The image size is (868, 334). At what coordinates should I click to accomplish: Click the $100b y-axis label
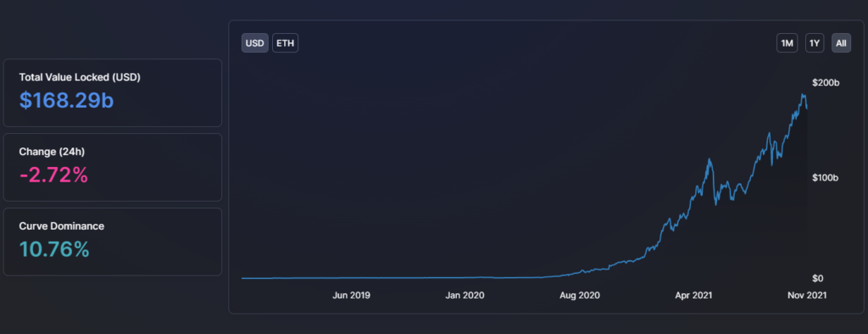826,178
